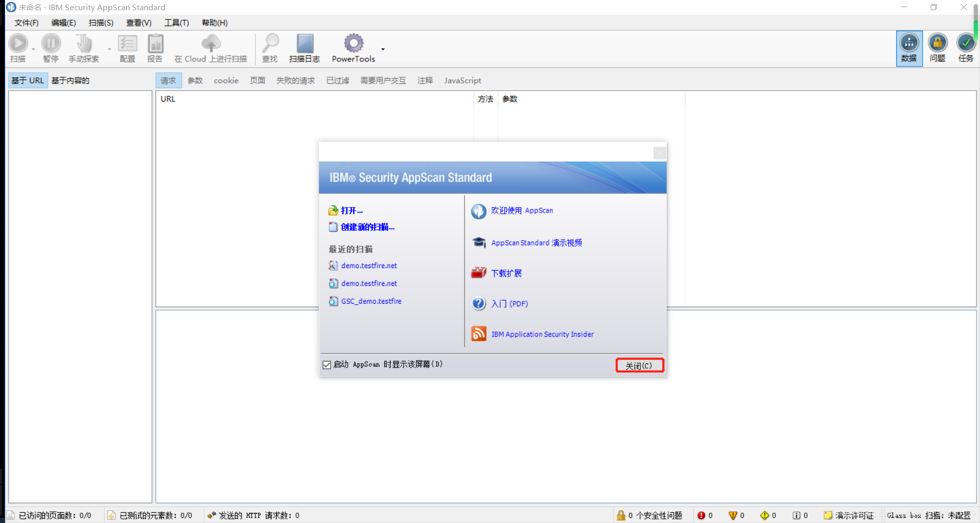The height and width of the screenshot is (523, 980).
Task: Open the Scan (扫描) menu
Action: [101, 23]
